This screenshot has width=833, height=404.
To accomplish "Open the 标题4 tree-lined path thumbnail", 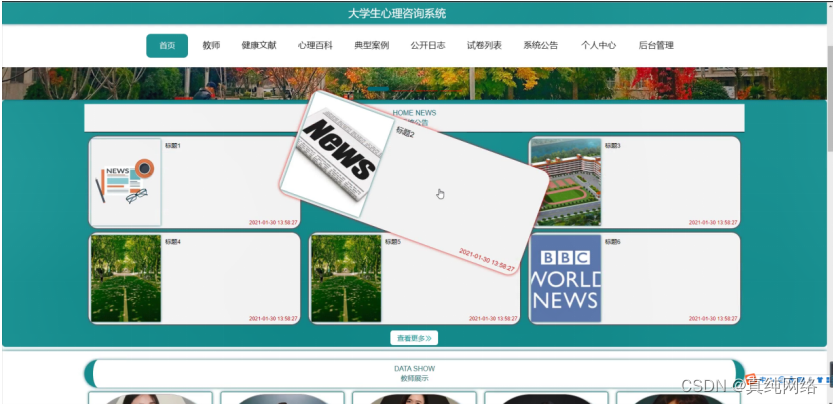I will point(126,279).
